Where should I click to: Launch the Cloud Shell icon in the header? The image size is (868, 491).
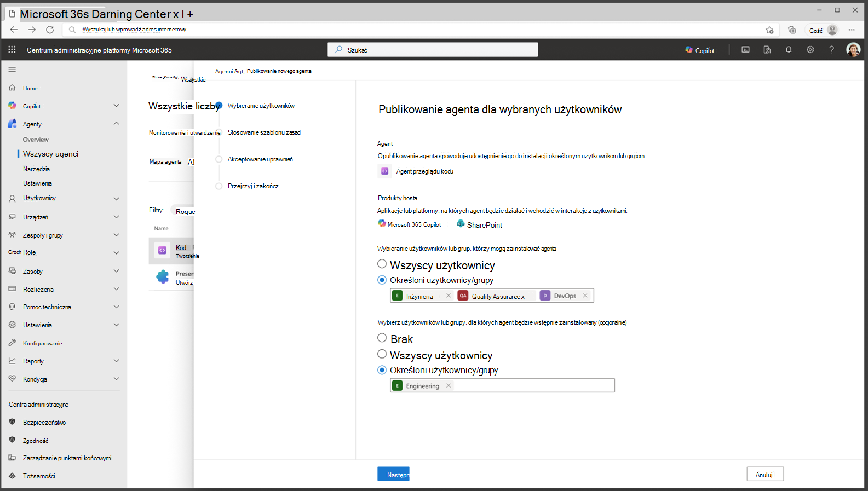click(x=745, y=50)
